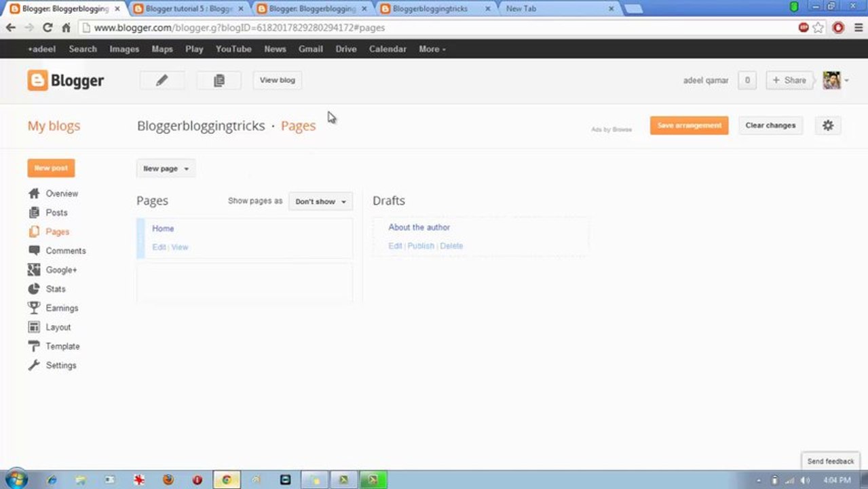Switch to the Blogger tutorial 5 tab
The image size is (868, 489).
pos(187,9)
